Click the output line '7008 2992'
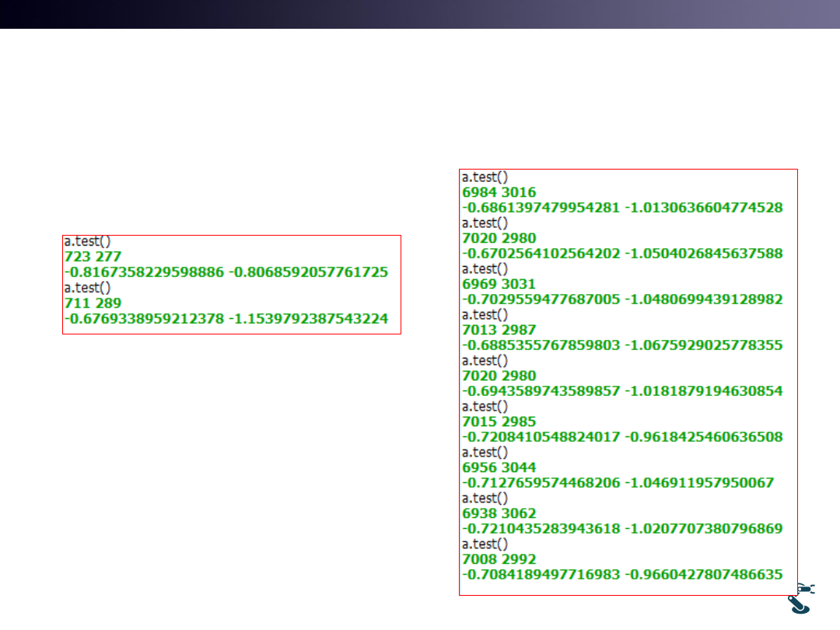Image resolution: width=840 pixels, height=630 pixels. (x=499, y=559)
